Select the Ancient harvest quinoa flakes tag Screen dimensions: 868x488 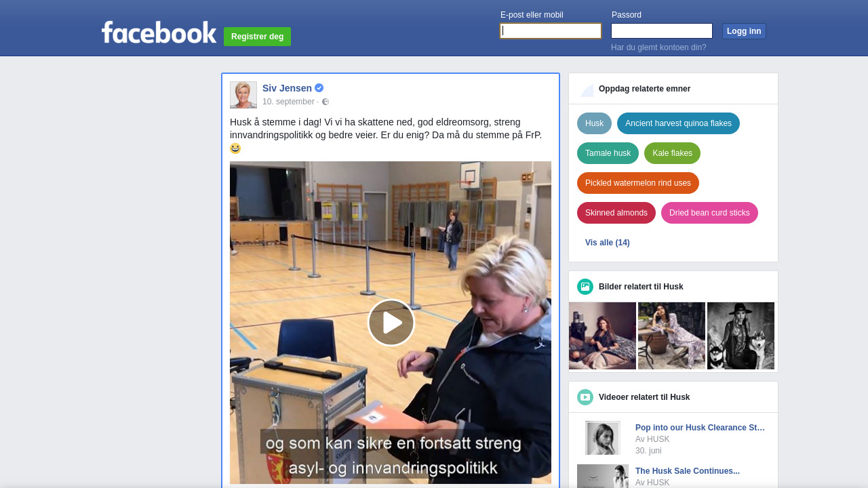[678, 123]
